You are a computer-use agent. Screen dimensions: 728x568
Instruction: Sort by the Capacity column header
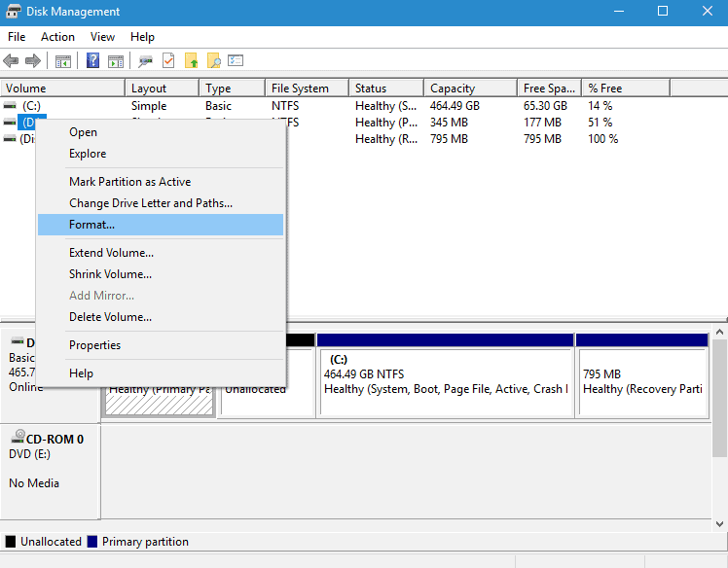[453, 89]
